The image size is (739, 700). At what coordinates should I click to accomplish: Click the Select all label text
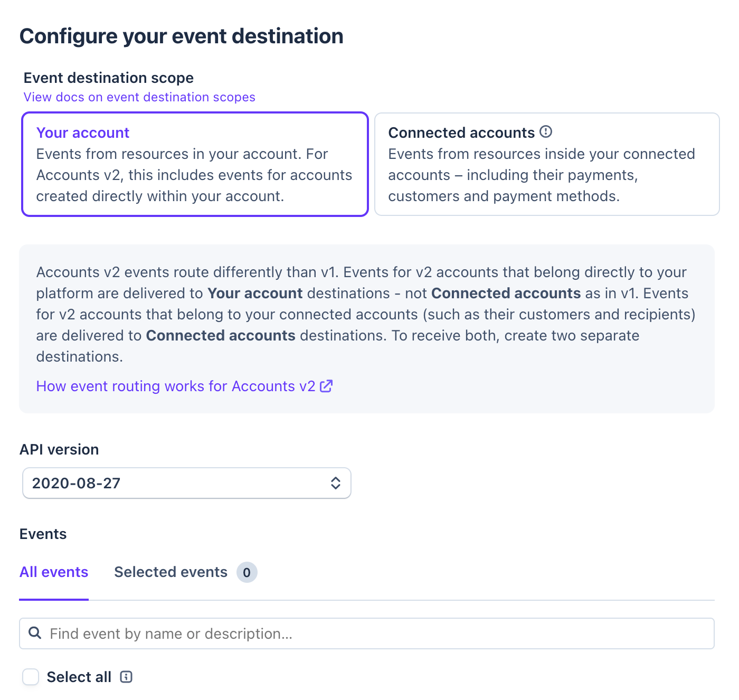79,677
